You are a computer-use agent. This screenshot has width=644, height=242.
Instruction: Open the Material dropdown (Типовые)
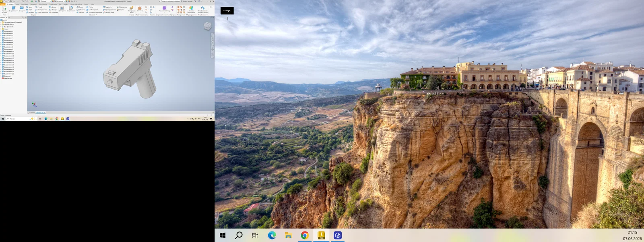45,1
